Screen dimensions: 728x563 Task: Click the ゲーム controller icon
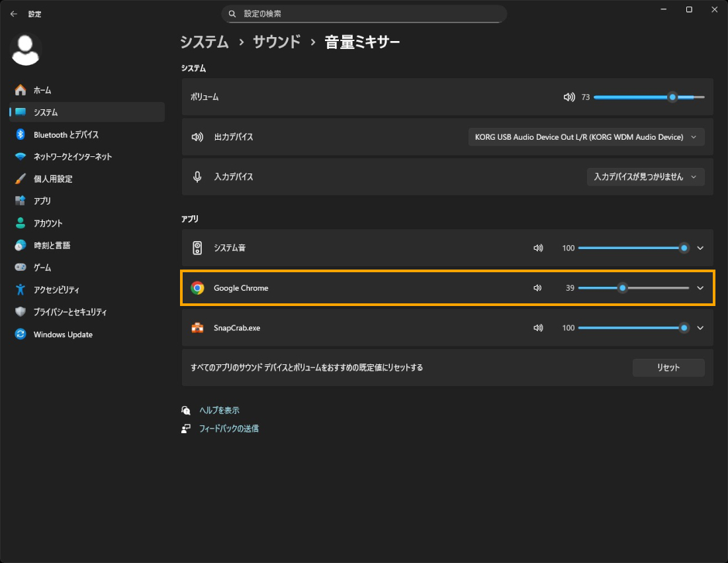click(x=21, y=267)
